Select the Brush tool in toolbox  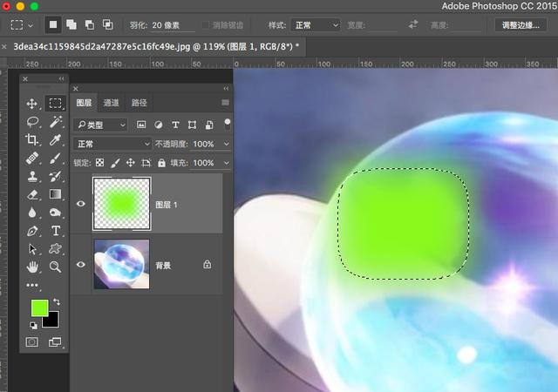pyautogui.click(x=56, y=158)
